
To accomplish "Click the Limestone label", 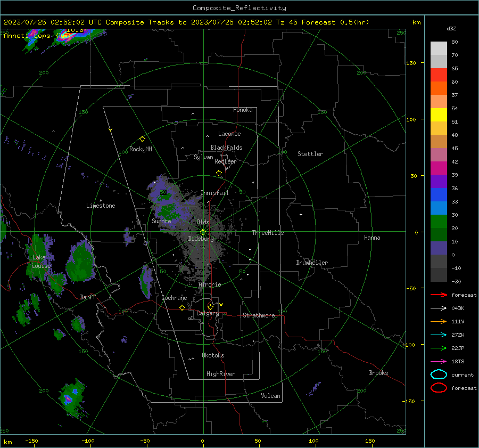I will coord(101,206).
